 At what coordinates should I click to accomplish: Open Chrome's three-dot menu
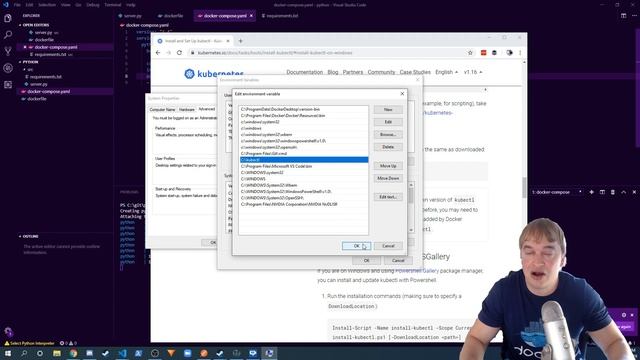(x=520, y=53)
